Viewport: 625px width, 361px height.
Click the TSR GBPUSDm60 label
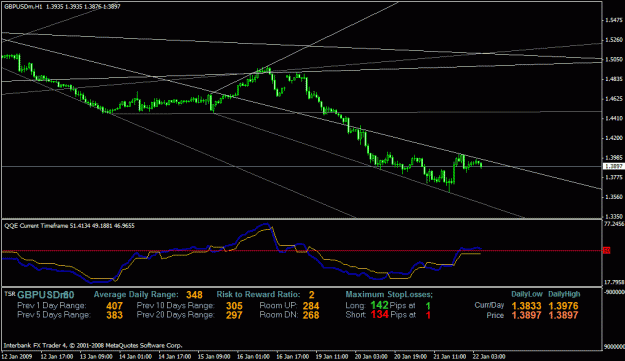pos(39,295)
